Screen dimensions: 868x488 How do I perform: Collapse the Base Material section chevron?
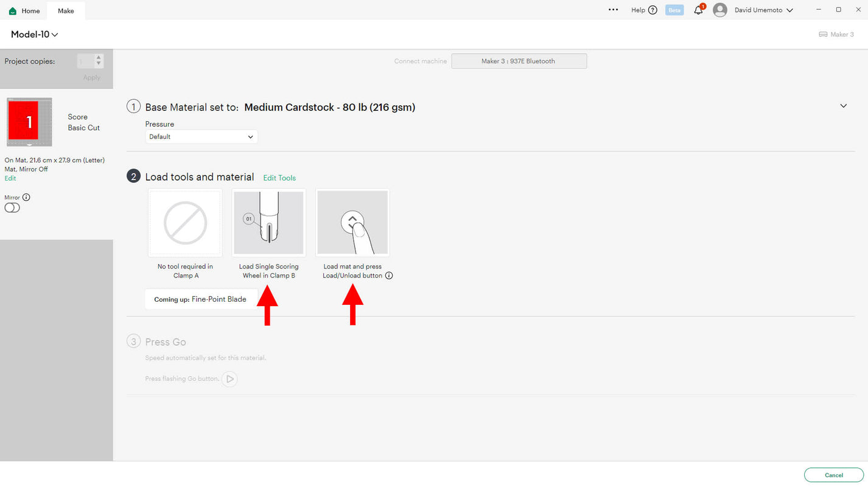(843, 106)
